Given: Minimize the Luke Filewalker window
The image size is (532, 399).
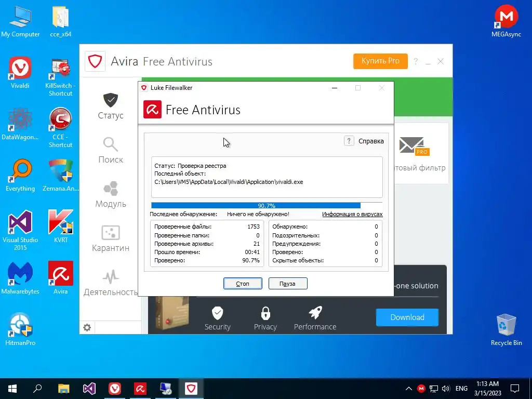Looking at the screenshot, I should click(x=335, y=88).
